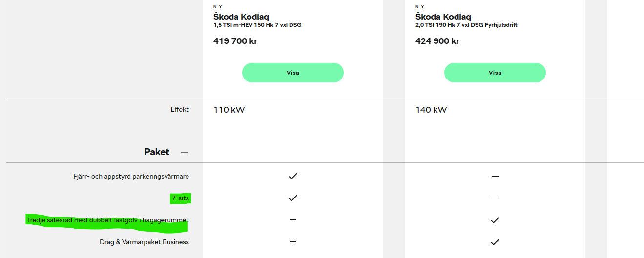Click the 419 700 kr price

(x=235, y=41)
